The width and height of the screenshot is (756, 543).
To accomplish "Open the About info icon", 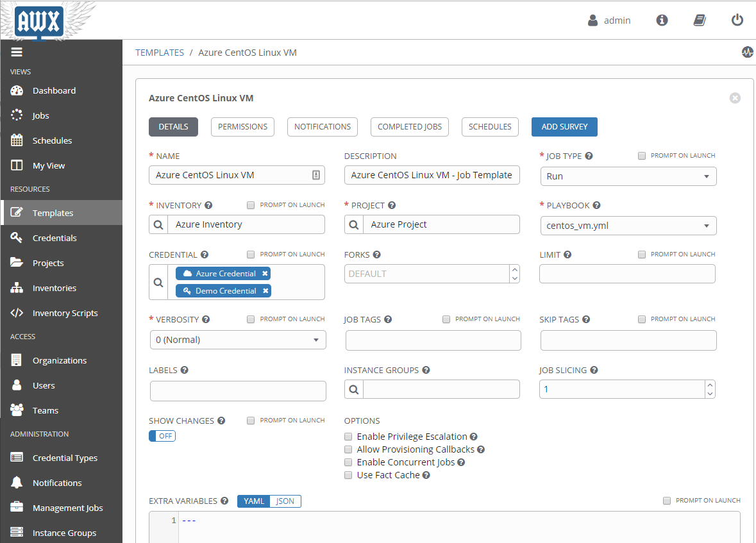I will click(x=662, y=21).
